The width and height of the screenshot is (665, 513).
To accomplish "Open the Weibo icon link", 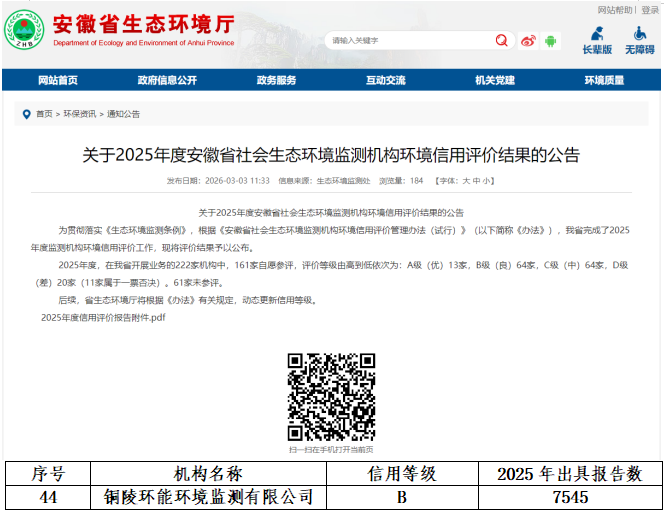I will point(528,40).
